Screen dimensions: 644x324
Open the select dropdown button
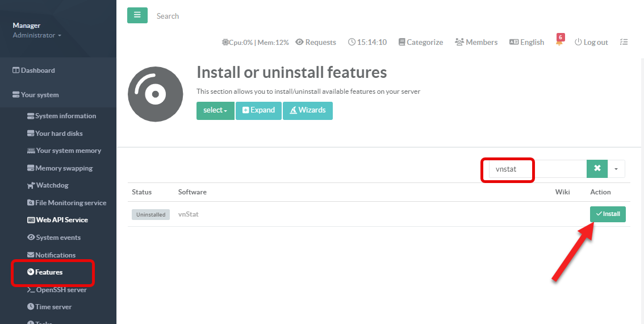(215, 110)
